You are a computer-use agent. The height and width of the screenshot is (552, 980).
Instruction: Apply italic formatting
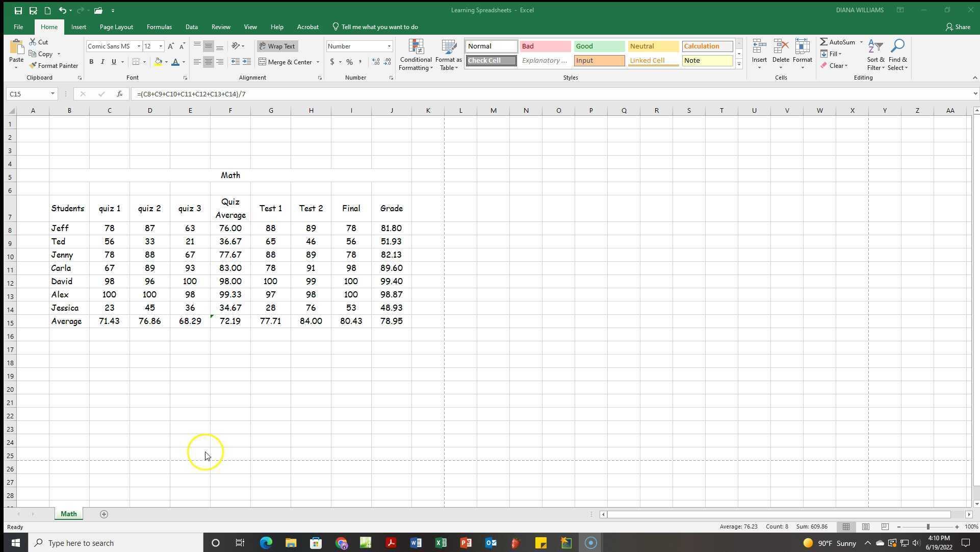102,62
